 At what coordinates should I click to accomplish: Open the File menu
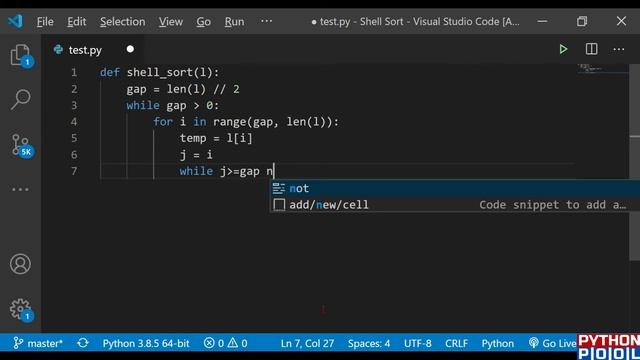click(x=45, y=21)
